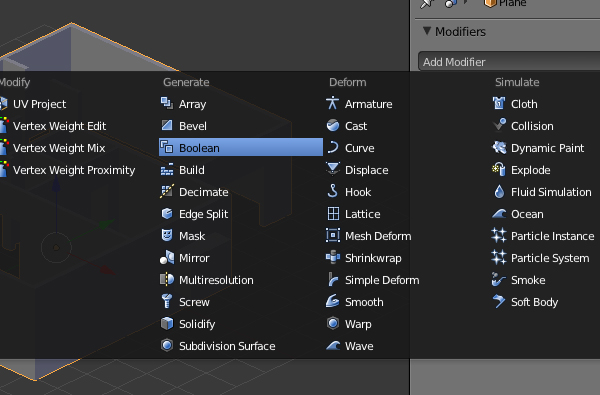The width and height of the screenshot is (600, 395).
Task: Click the Ocean wave icon
Action: (499, 214)
